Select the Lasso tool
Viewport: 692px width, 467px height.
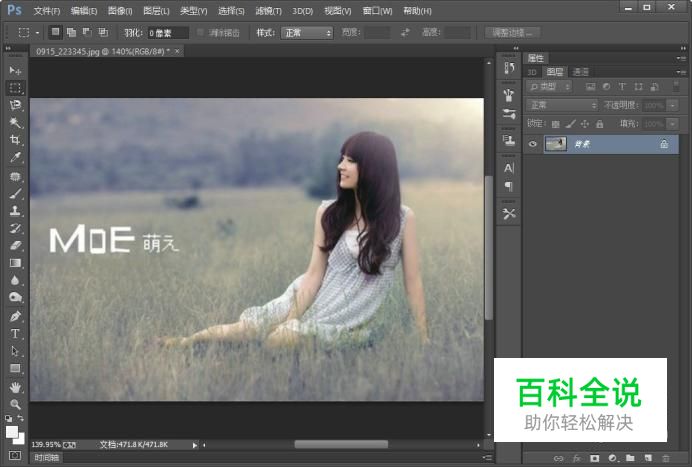[x=15, y=105]
